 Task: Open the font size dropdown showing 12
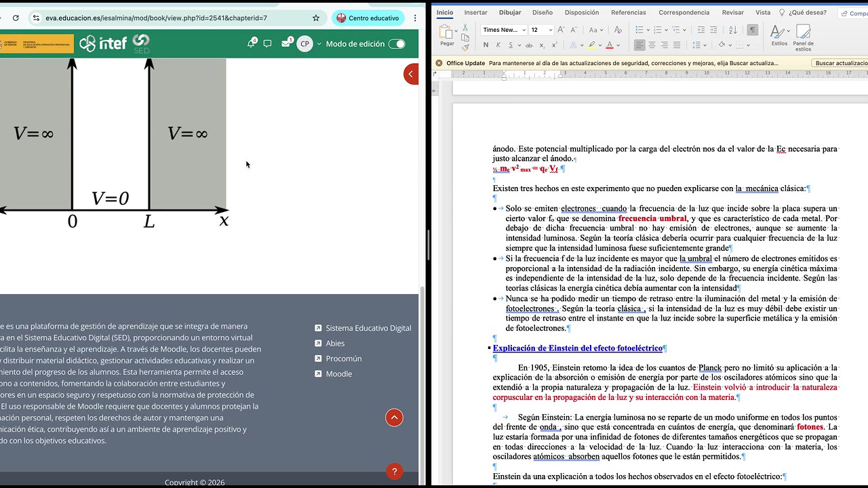point(542,30)
